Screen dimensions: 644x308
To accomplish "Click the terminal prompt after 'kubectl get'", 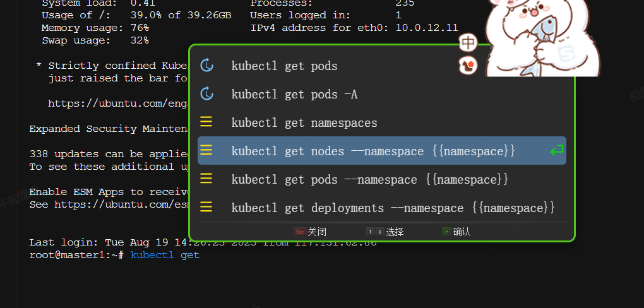I will click(x=203, y=255).
